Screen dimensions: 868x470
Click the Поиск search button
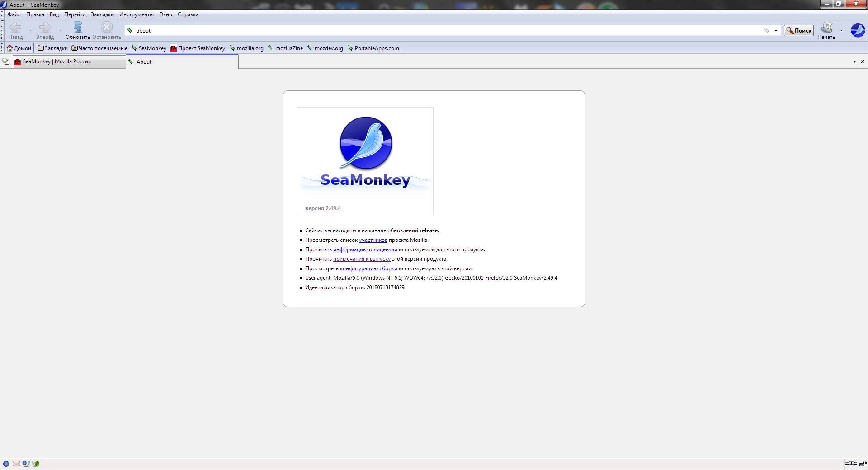pos(799,31)
